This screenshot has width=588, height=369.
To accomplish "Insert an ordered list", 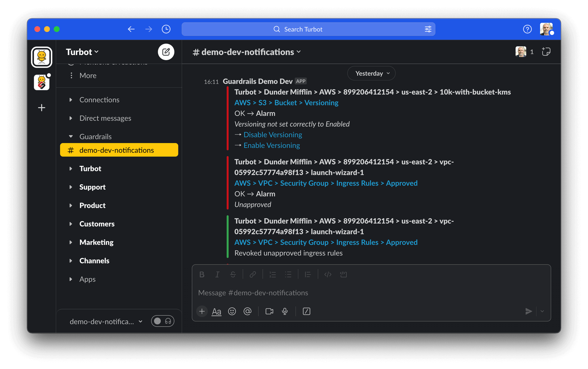I will coord(272,274).
